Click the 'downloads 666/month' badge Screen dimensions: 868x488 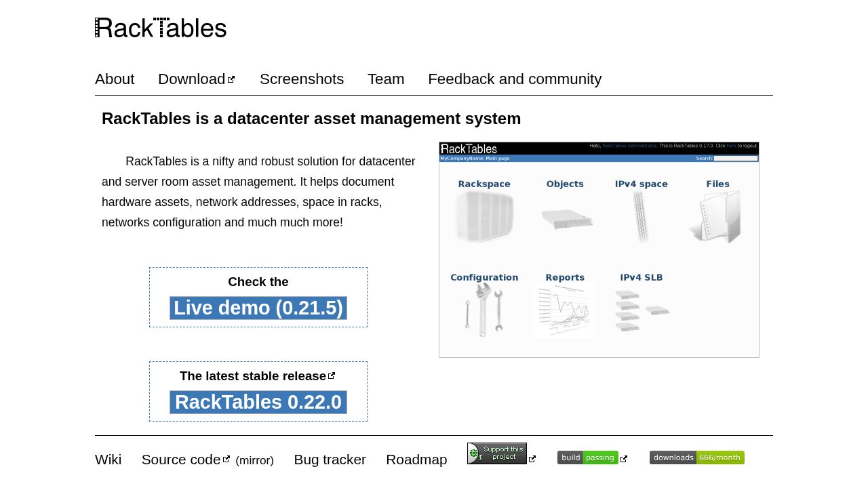pyautogui.click(x=697, y=457)
